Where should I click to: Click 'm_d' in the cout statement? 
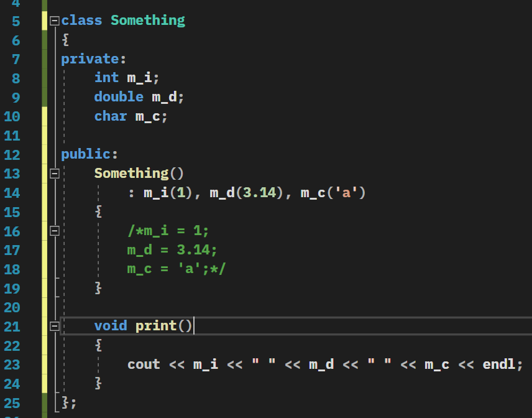click(x=321, y=365)
